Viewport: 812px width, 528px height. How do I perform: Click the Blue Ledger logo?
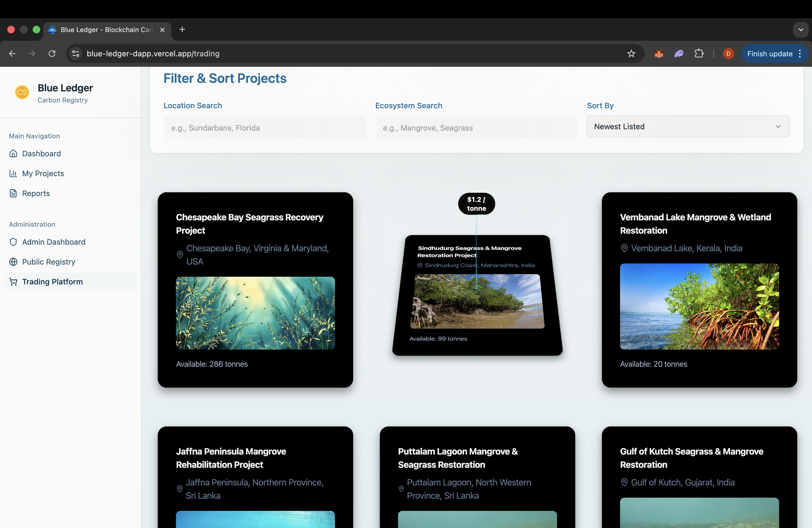22,92
